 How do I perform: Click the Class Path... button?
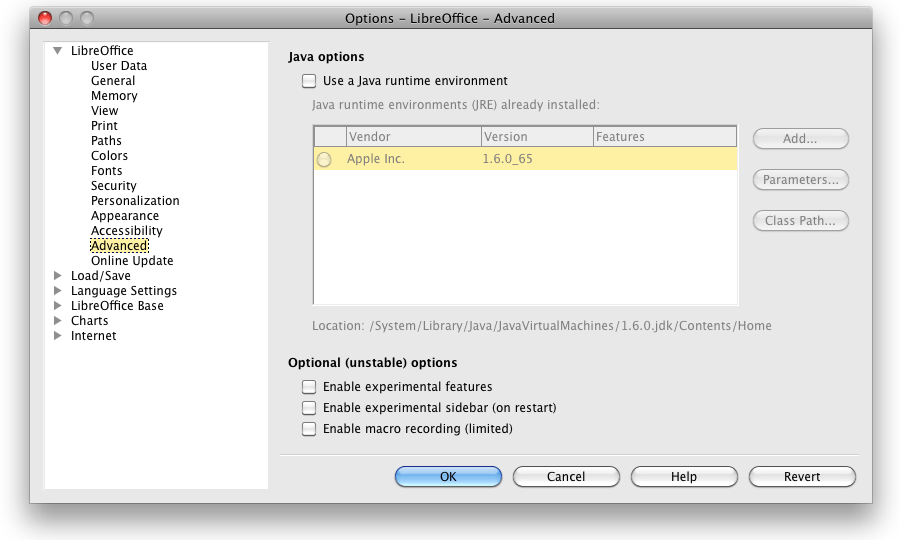(801, 220)
